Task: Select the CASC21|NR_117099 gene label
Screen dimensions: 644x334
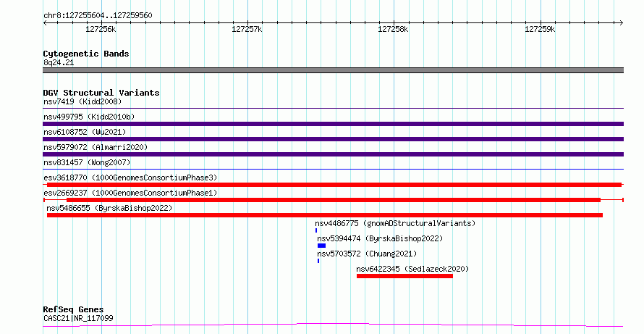Action: (78, 318)
